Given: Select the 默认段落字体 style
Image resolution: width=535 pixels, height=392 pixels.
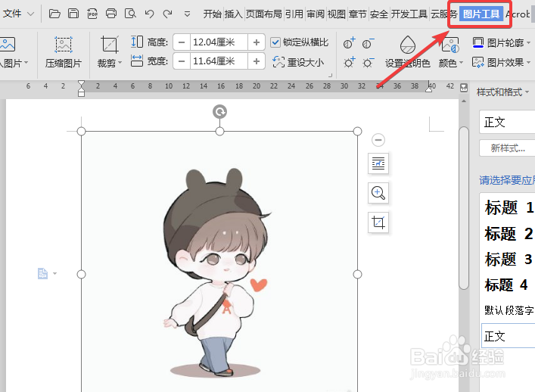Looking at the screenshot, I should pos(509,310).
